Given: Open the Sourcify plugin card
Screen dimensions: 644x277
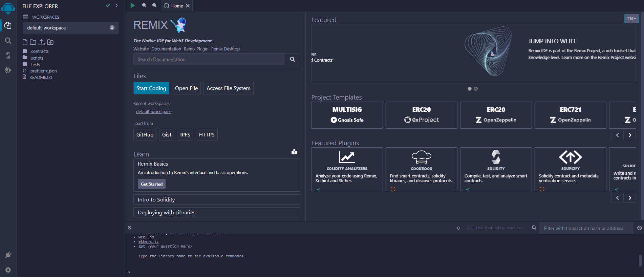Looking at the screenshot, I should 571,169.
